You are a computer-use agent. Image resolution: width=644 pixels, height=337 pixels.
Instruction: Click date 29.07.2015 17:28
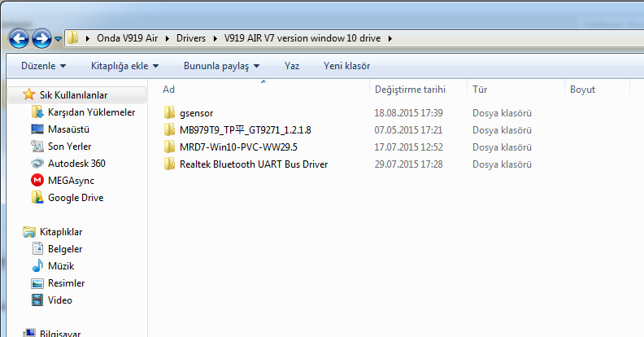coord(408,164)
